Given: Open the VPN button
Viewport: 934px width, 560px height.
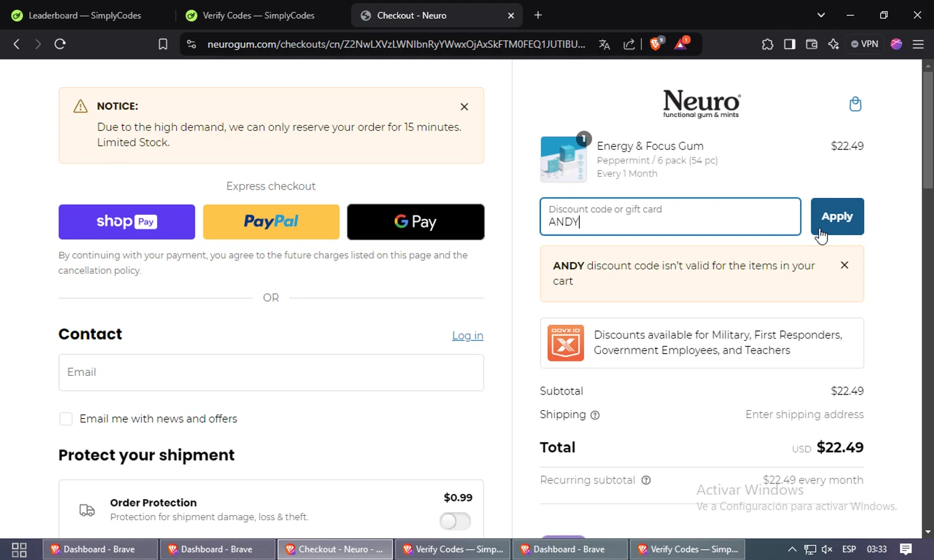Looking at the screenshot, I should tap(865, 44).
